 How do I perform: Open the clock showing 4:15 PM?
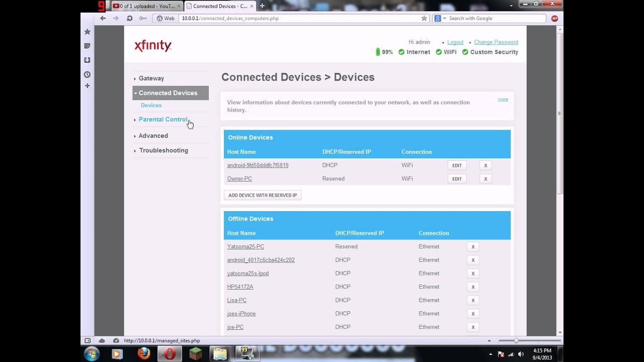[x=542, y=354]
